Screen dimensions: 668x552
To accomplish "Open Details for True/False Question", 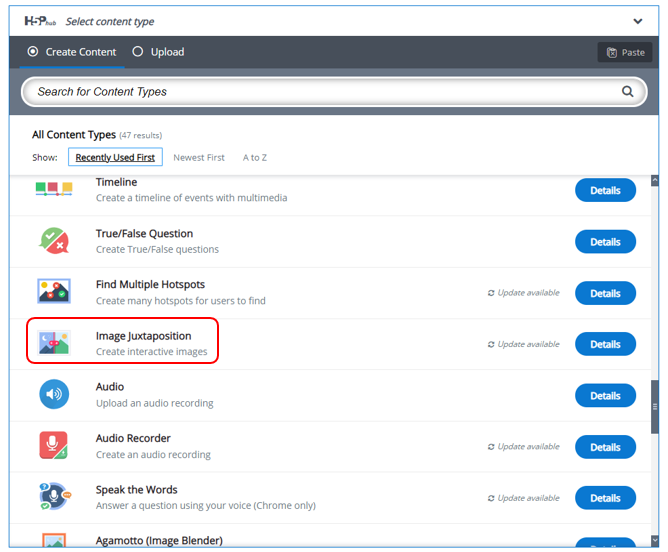I will 605,242.
